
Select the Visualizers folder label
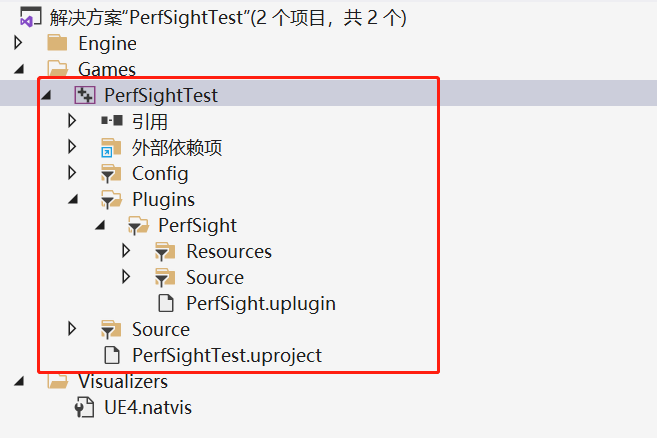123,382
